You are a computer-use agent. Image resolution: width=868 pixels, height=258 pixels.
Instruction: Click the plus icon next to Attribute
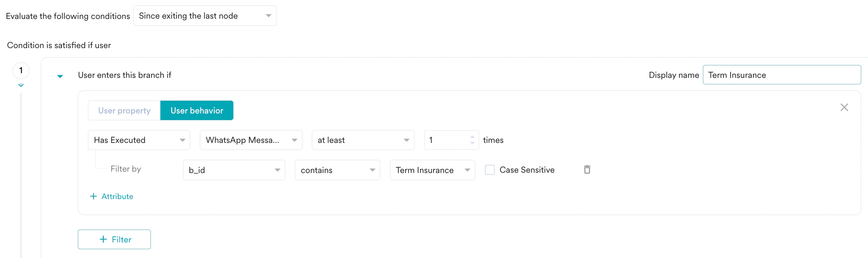(94, 196)
